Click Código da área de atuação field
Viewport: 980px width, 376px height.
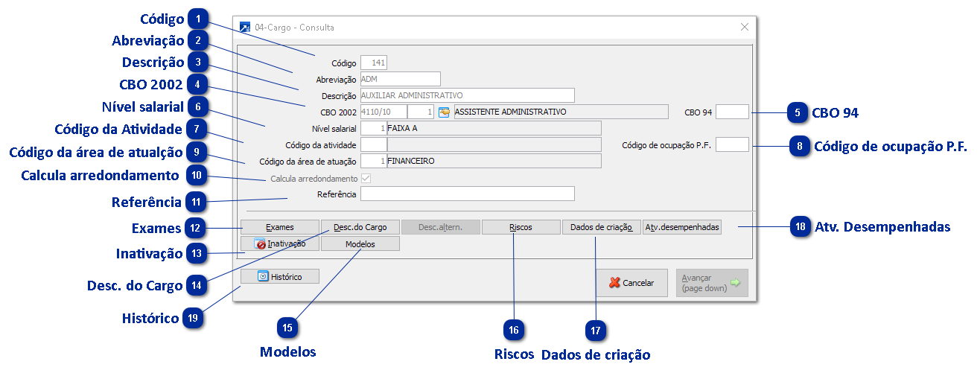coord(374,161)
